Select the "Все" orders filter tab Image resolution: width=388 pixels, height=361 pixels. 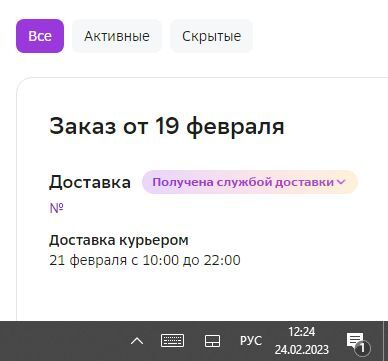point(40,36)
